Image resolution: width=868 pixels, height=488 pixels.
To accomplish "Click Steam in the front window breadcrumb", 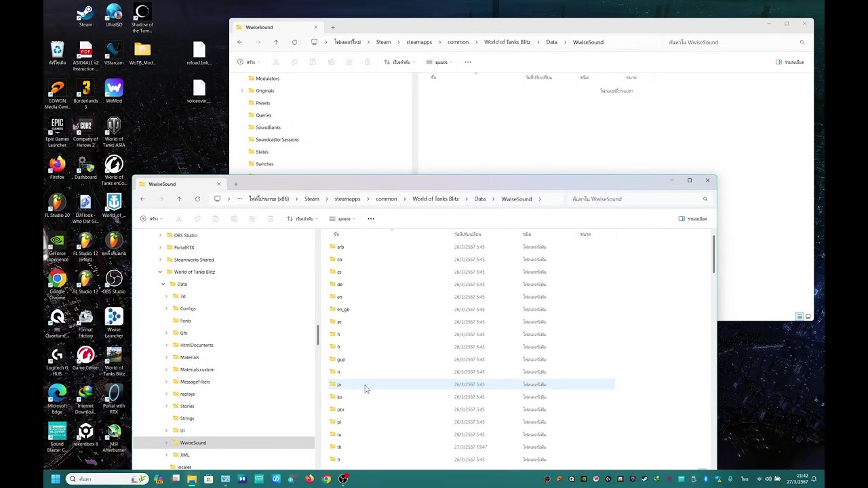I will tap(312, 199).
